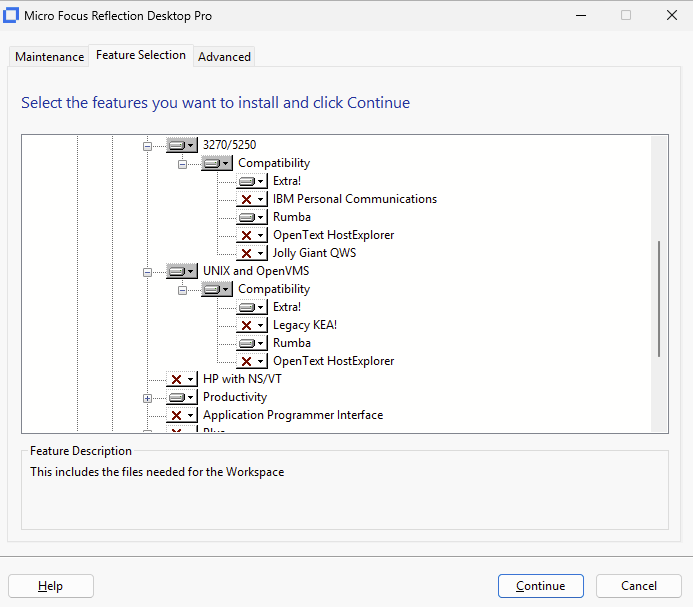The width and height of the screenshot is (693, 607).
Task: Expand the Productivity tree node
Action: (148, 398)
